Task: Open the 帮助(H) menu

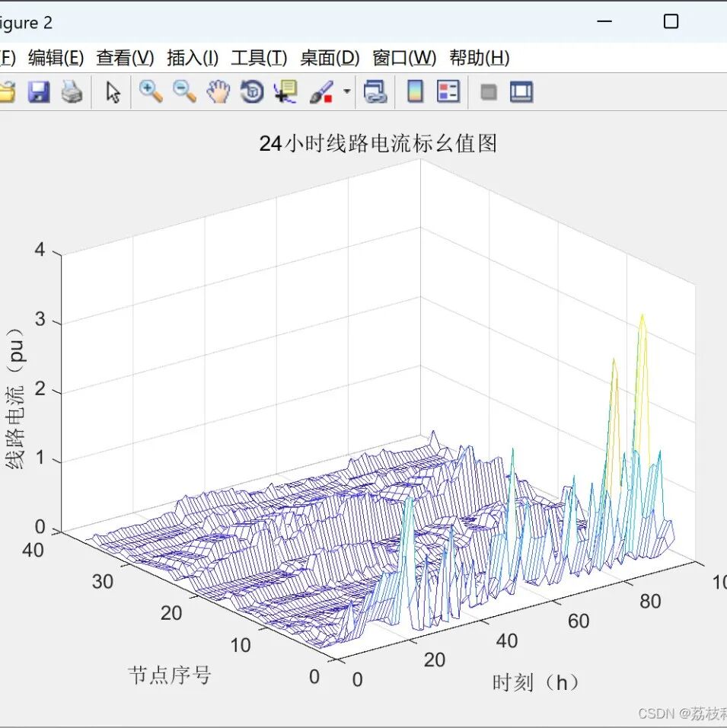Action: [479, 58]
